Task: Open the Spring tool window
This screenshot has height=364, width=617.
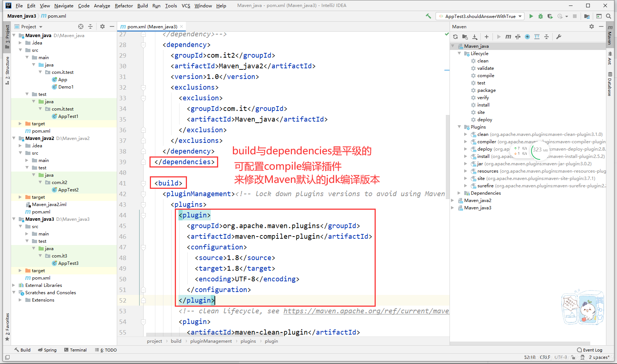Action: coord(47,350)
